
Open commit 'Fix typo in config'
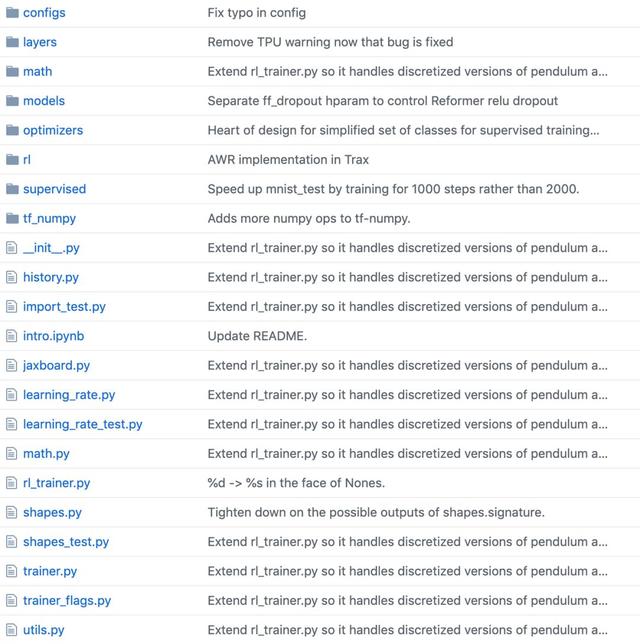256,13
